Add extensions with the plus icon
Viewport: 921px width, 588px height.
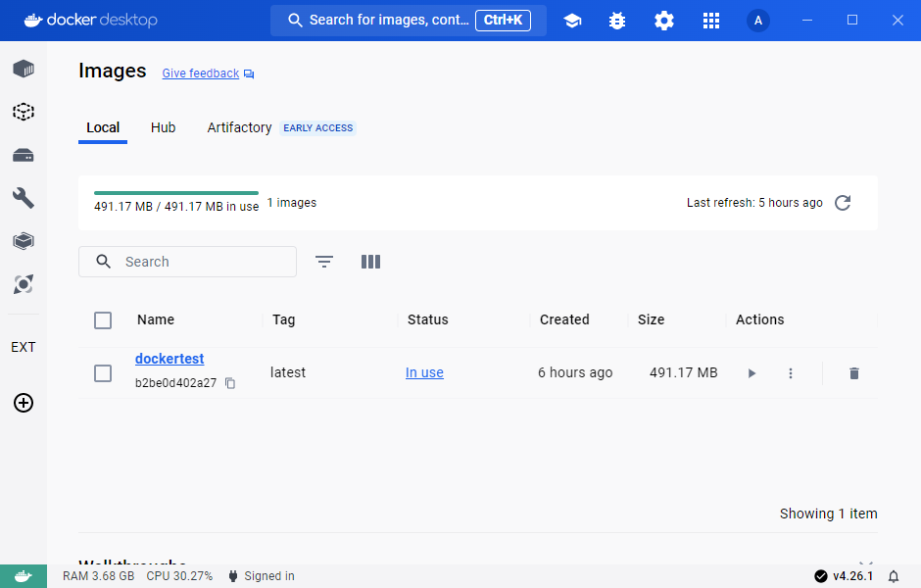point(24,403)
